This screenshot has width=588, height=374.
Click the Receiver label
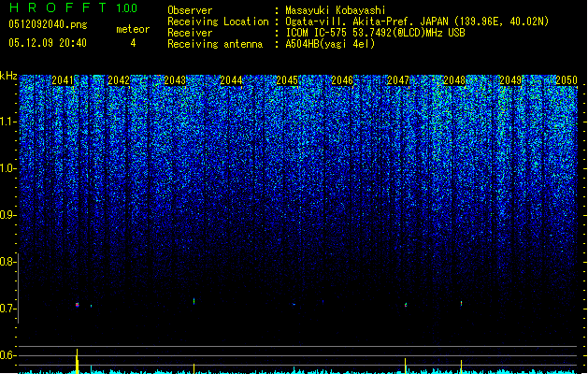[190, 33]
